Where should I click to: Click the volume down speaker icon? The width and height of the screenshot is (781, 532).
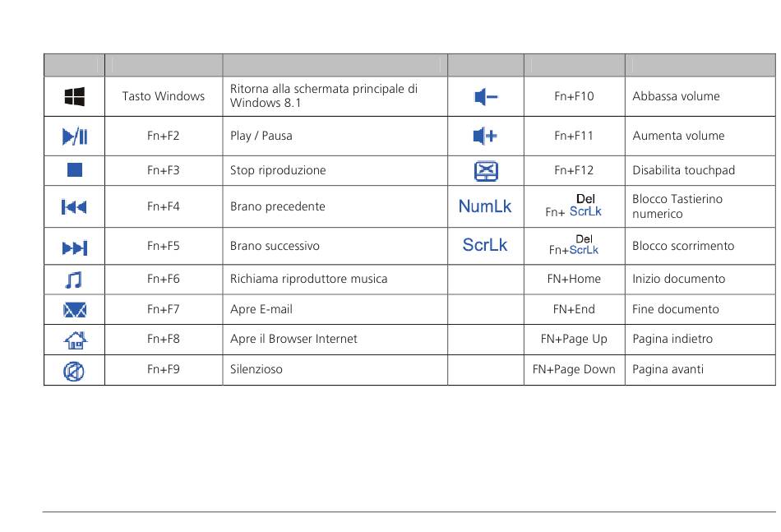pos(486,97)
